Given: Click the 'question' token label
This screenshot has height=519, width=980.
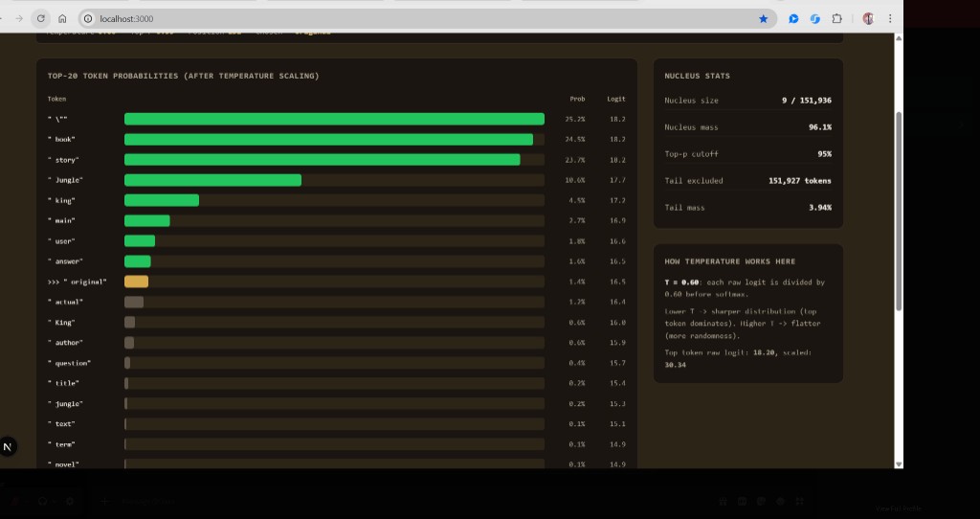Looking at the screenshot, I should [x=69, y=363].
